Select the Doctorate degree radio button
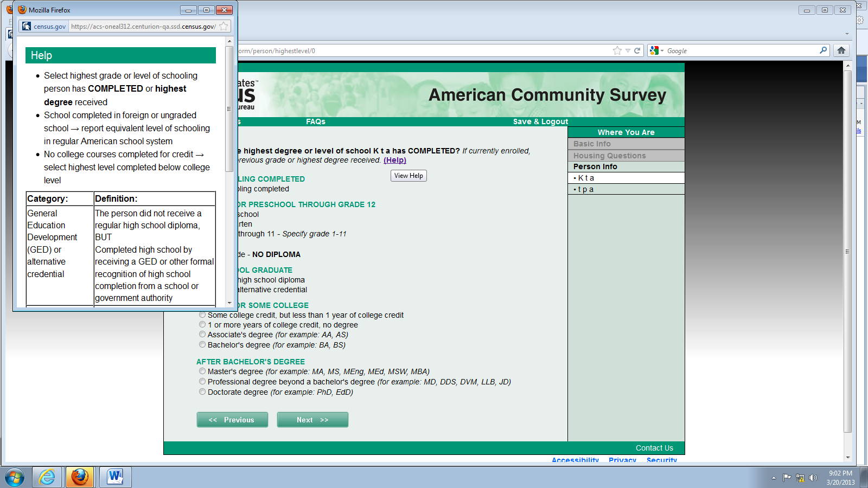 [x=202, y=392]
